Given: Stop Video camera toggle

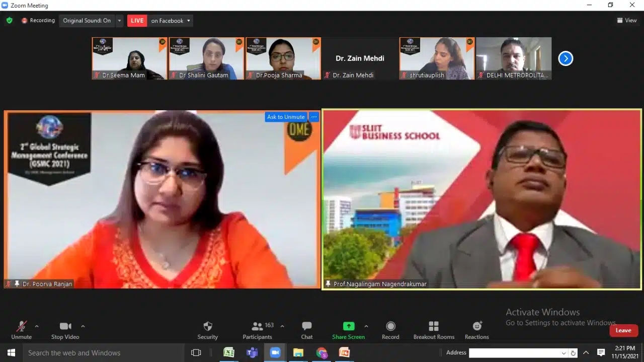Looking at the screenshot, I should [65, 330].
